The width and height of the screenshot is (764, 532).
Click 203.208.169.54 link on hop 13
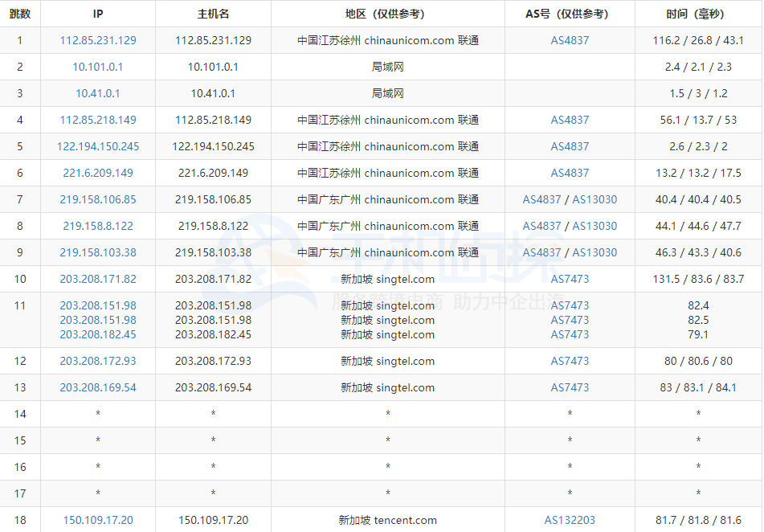(98, 387)
